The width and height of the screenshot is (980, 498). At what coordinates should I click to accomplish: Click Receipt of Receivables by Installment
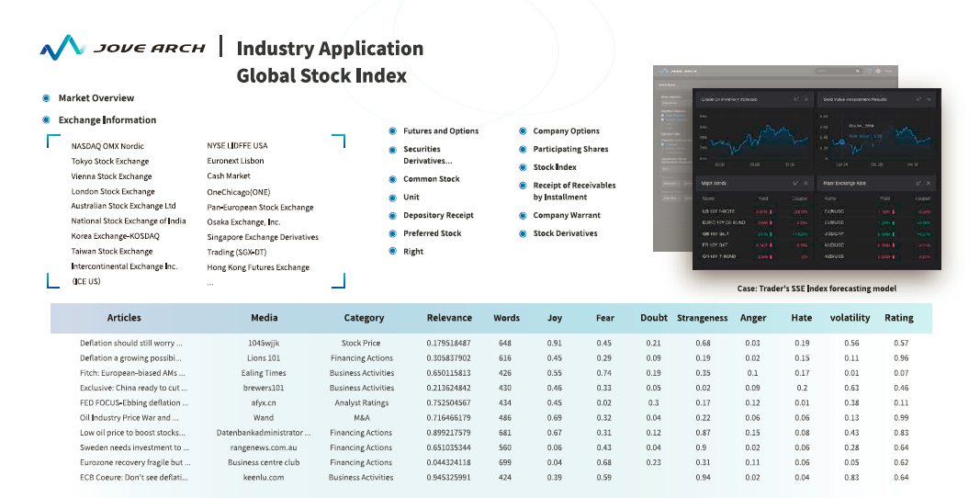pos(574,191)
